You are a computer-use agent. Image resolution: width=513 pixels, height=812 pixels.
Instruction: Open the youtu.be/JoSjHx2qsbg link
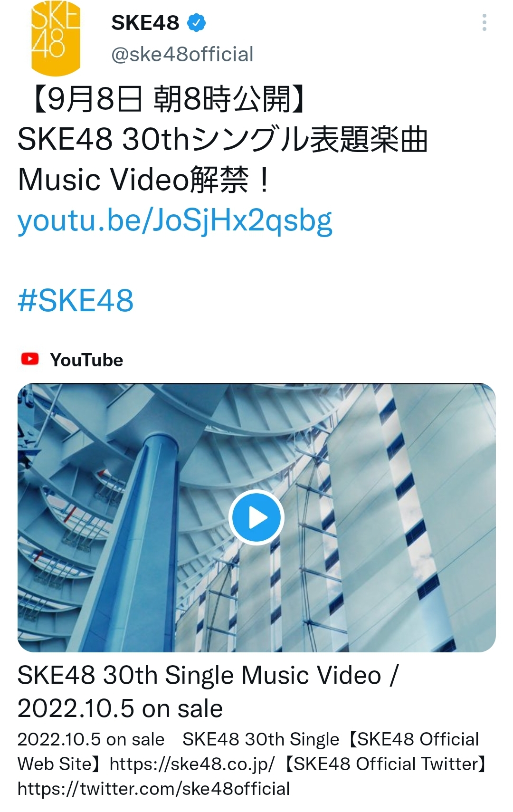pos(175,220)
